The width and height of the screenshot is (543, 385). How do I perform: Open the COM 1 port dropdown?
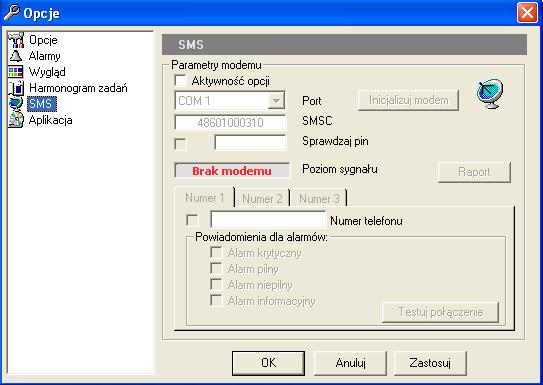[x=276, y=101]
